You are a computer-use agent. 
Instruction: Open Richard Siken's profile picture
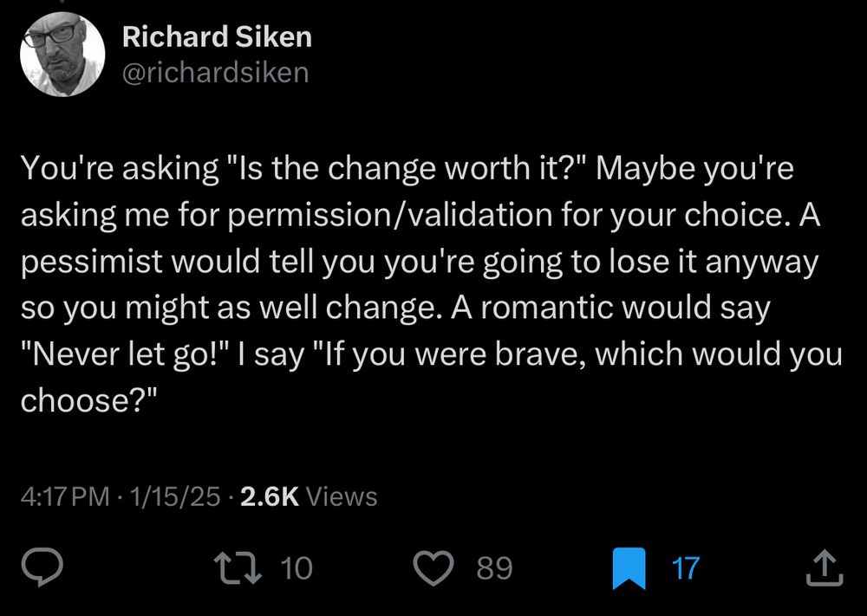pos(62,54)
